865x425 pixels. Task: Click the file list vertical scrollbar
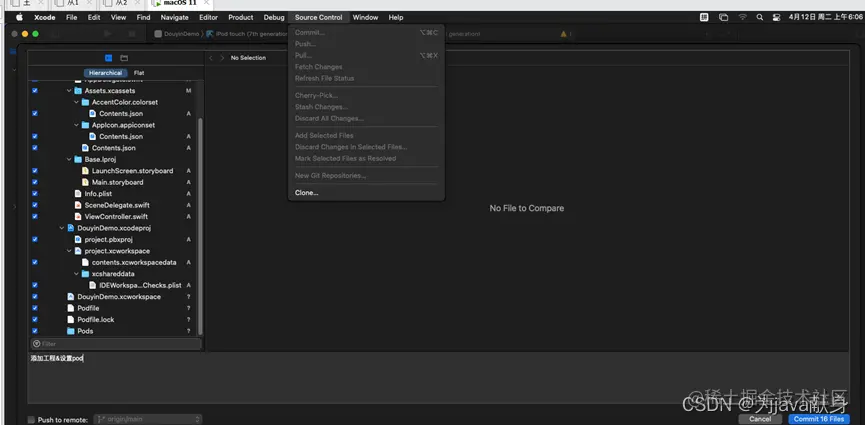[200, 226]
